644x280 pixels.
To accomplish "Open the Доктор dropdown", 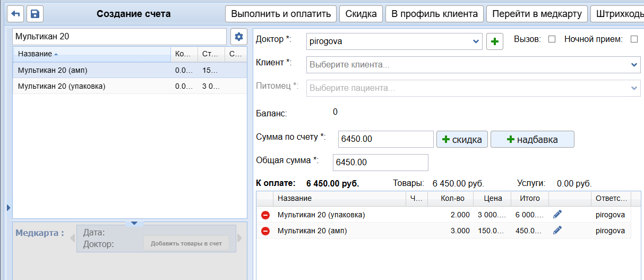I will tap(475, 41).
